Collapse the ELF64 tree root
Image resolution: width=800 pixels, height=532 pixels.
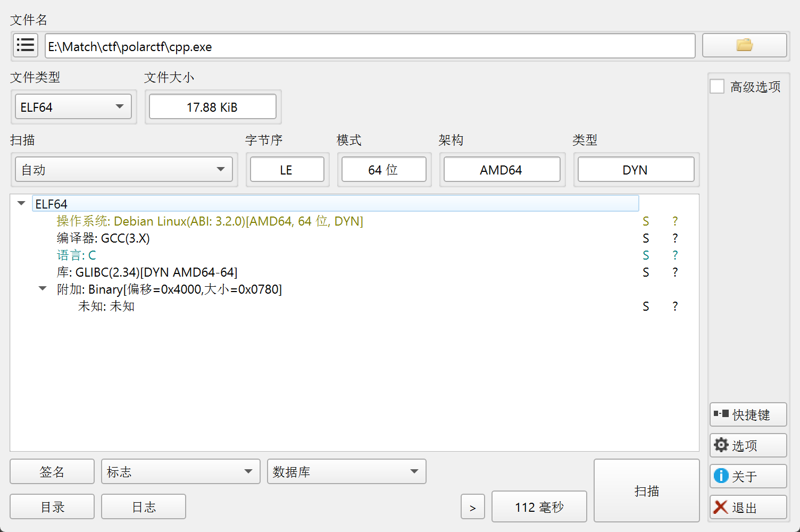coord(21,203)
